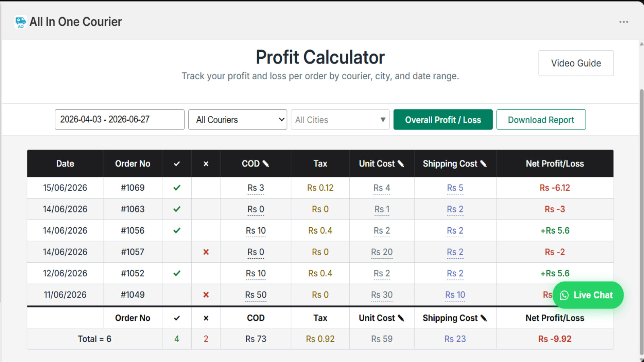Click the Download Report button
This screenshot has width=644, height=362.
[x=541, y=119]
